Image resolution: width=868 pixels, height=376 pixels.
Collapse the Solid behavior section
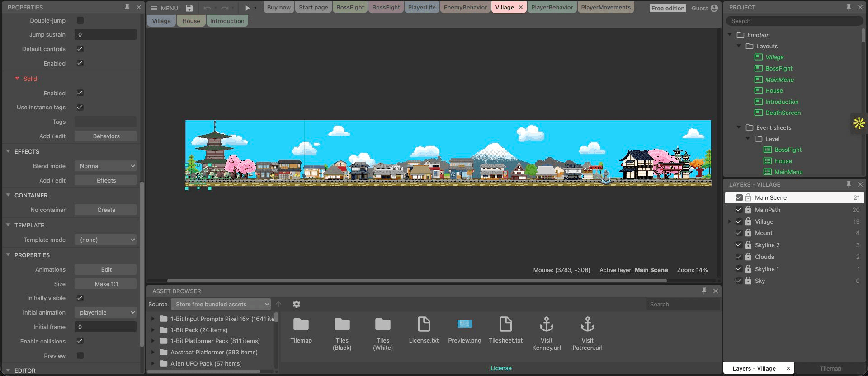click(x=17, y=79)
